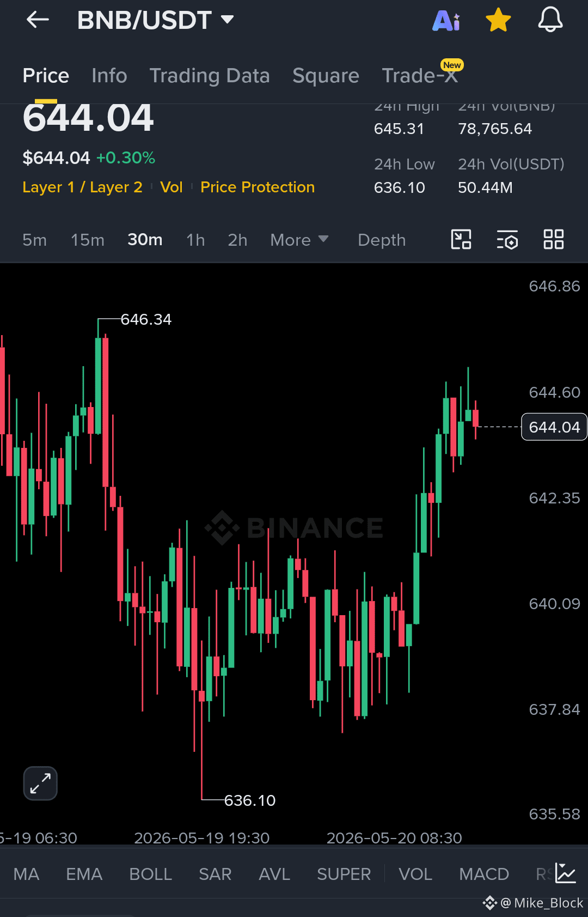Open the AI assistant icon
Viewport: 588px width, 917px height.
(x=446, y=21)
